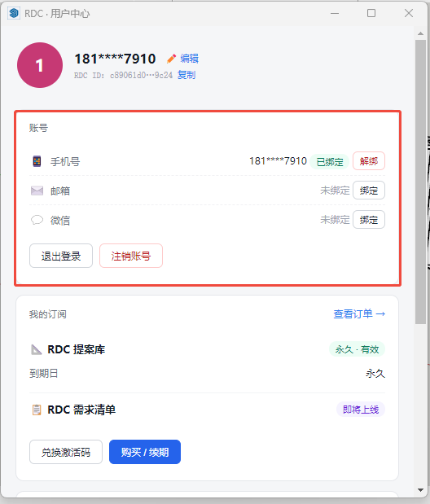Image resolution: width=430 pixels, height=504 pixels.
Task: Click the 账号 section heading
Action: point(38,128)
